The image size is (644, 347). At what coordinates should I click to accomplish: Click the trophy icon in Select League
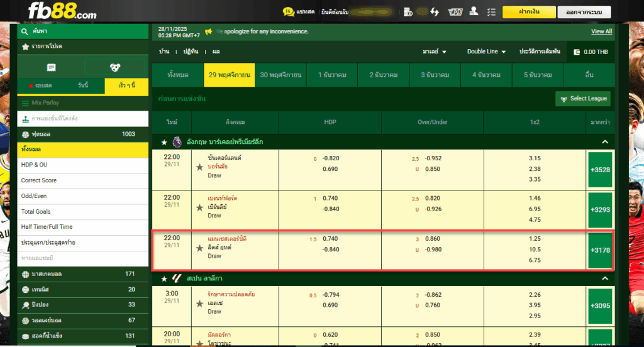tap(563, 99)
